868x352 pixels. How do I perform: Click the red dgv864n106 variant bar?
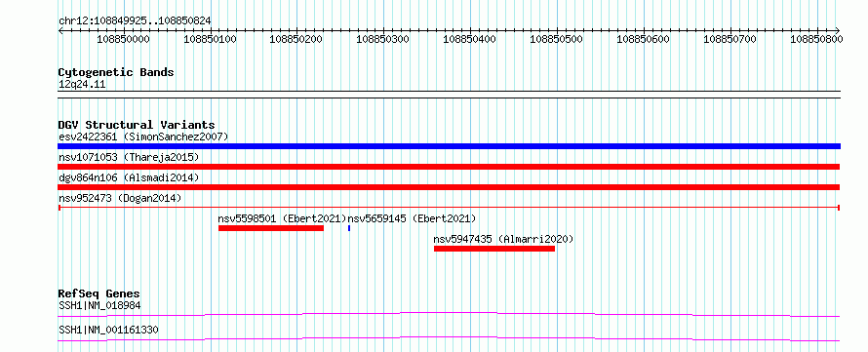pyautogui.click(x=449, y=187)
